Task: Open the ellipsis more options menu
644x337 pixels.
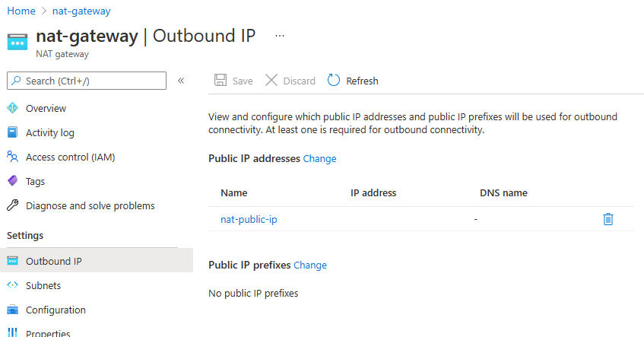Action: coord(280,36)
